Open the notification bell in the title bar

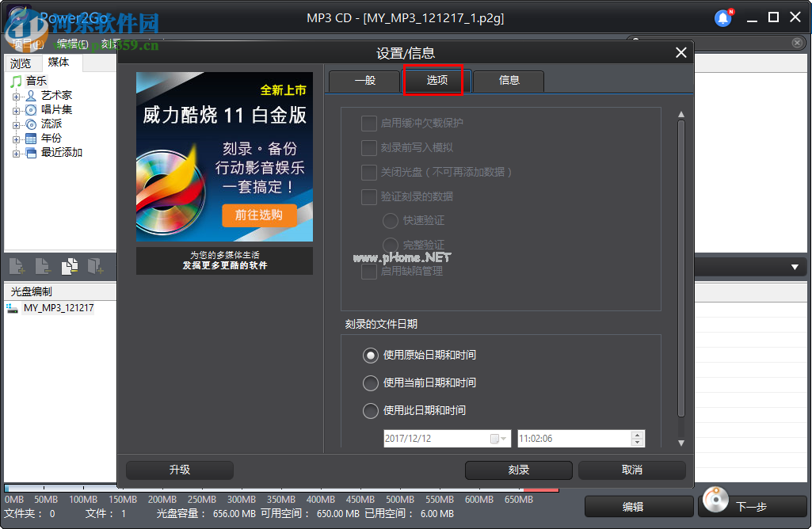722,17
